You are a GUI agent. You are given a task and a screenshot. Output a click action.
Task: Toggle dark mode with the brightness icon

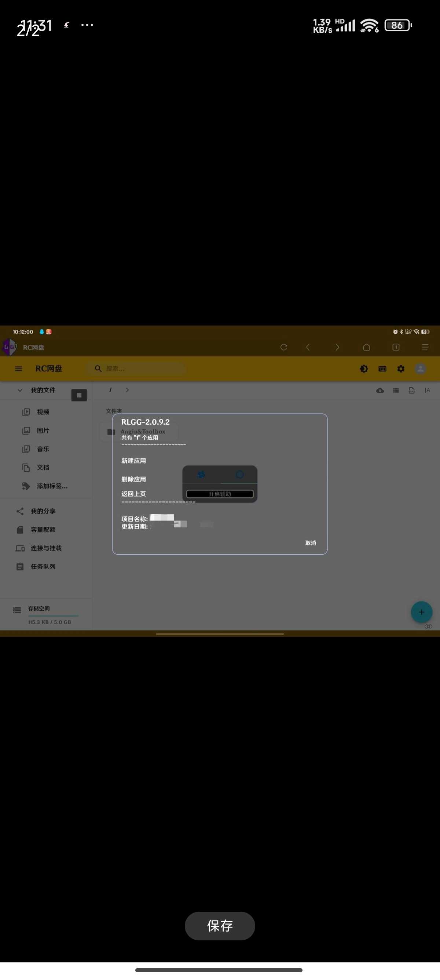364,369
